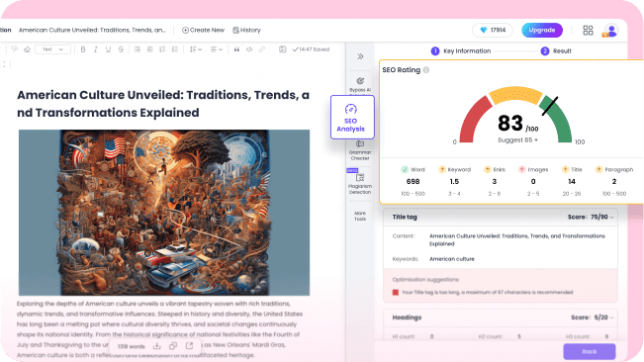Click the SEO rating gauge needle
Image resolution: width=644 pixels, height=362 pixels.
click(x=550, y=106)
